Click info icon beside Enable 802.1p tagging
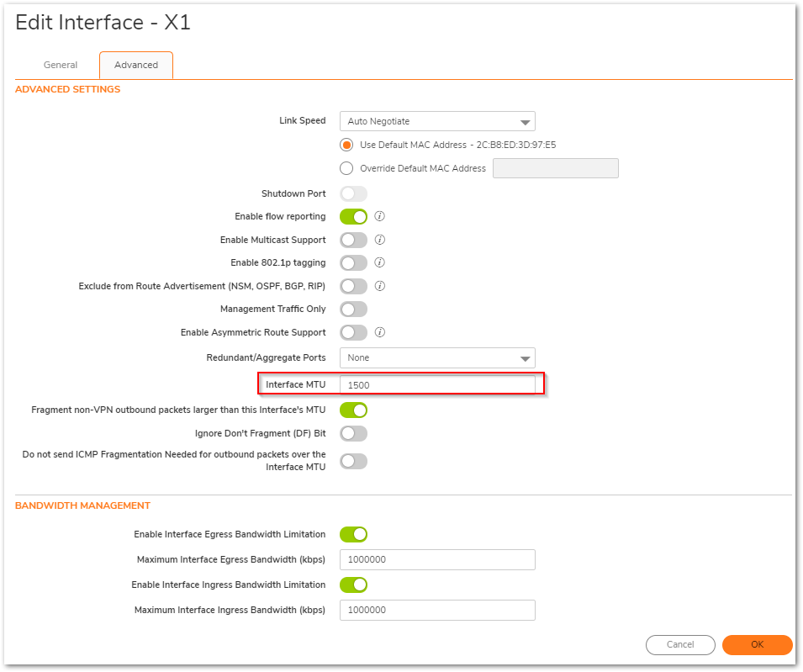 tap(379, 262)
